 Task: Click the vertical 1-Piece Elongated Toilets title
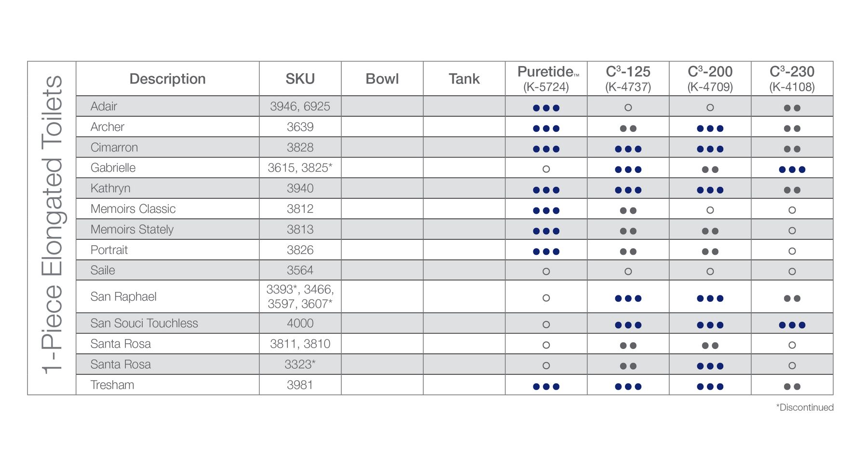pyautogui.click(x=52, y=224)
